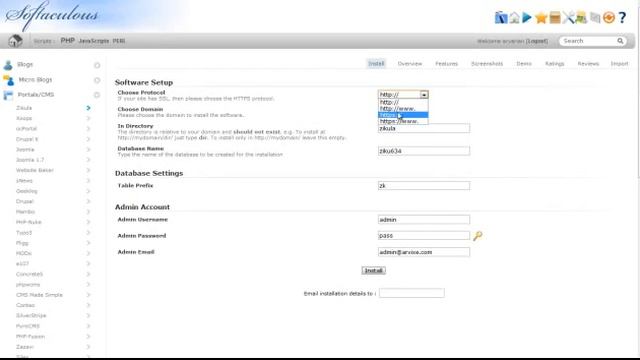Open Typo3 in the sidebar list

[24, 233]
